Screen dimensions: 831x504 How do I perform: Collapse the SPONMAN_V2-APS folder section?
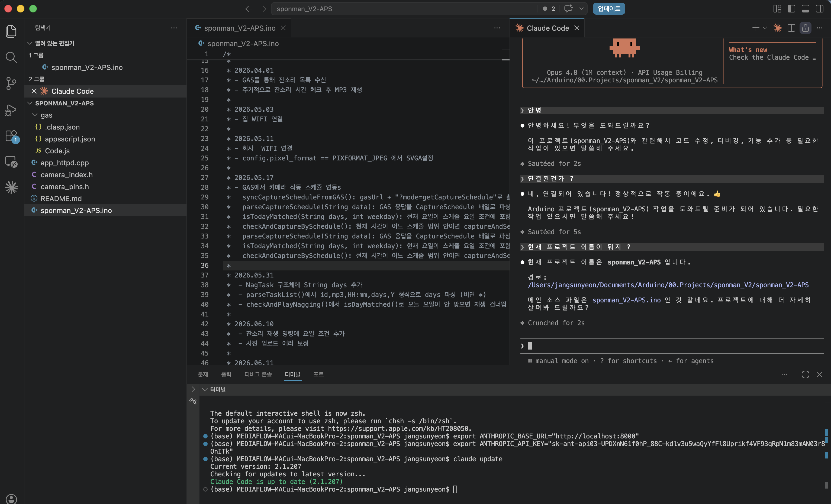click(x=30, y=103)
